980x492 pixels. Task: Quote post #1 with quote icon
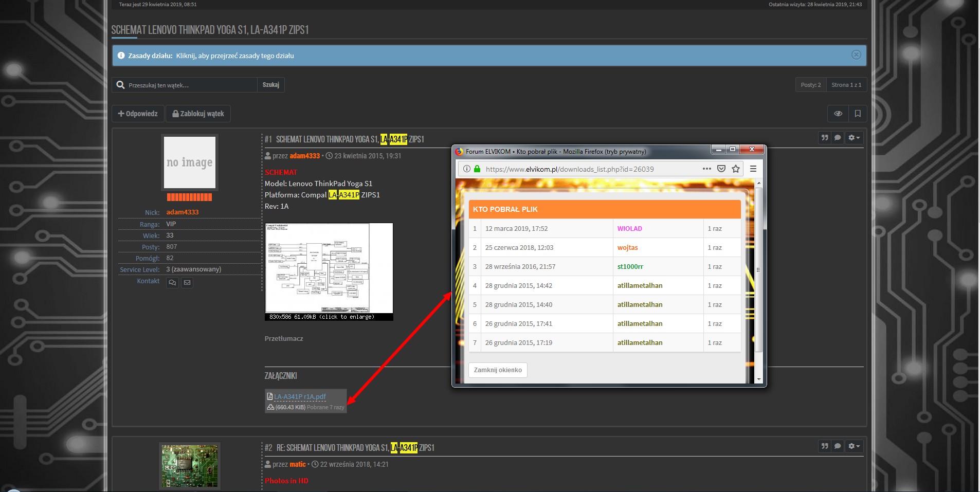[825, 138]
